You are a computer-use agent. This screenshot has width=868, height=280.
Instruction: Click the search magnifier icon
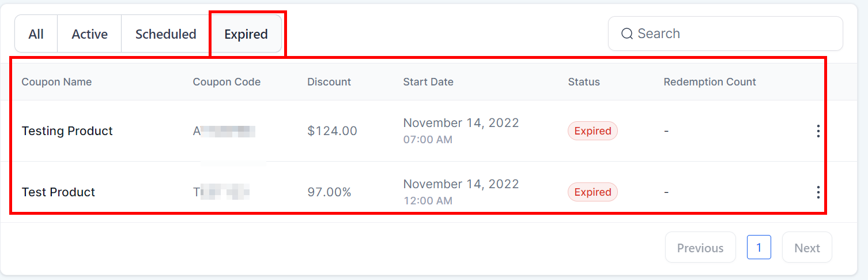click(627, 33)
